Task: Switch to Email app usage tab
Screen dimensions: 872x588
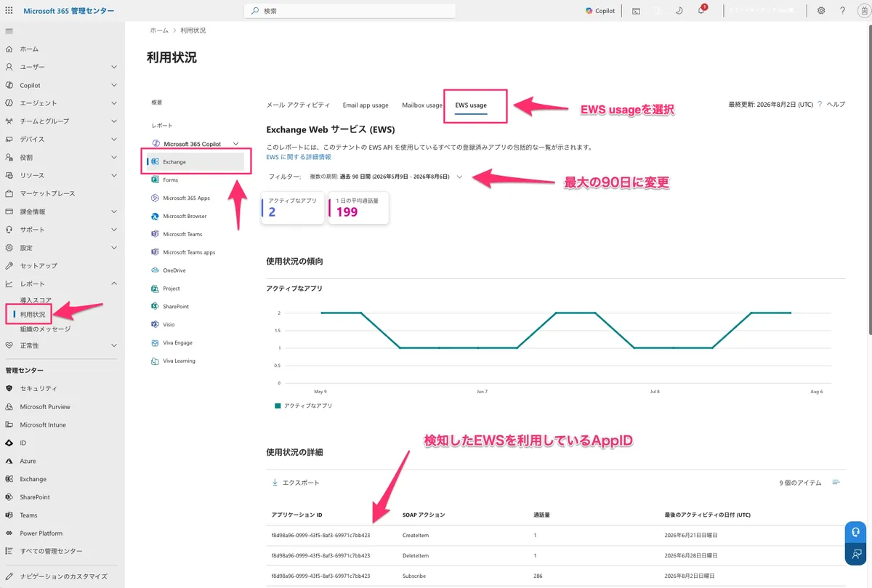Action: click(x=366, y=105)
